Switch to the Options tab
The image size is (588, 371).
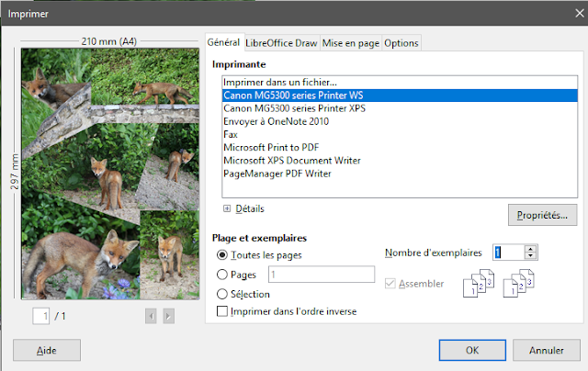(x=401, y=43)
